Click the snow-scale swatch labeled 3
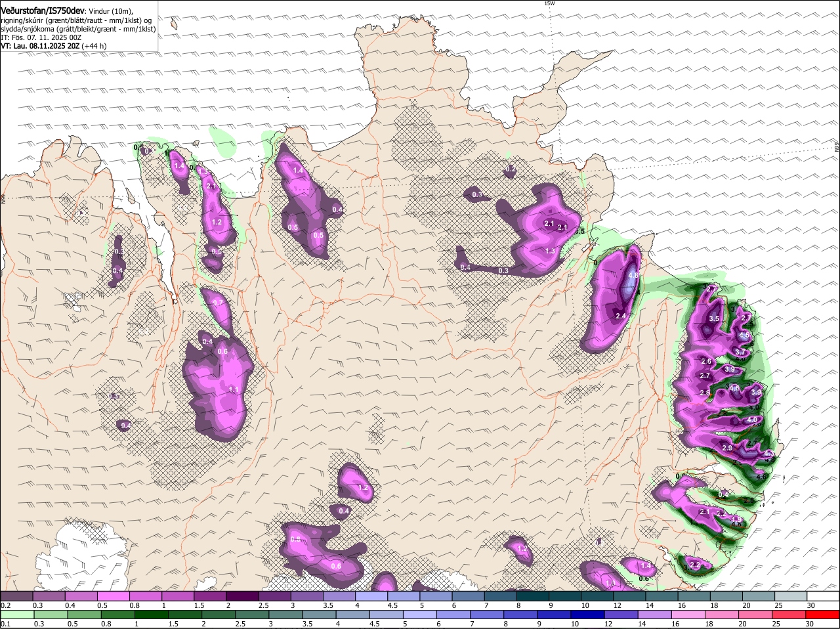 pyautogui.click(x=307, y=596)
